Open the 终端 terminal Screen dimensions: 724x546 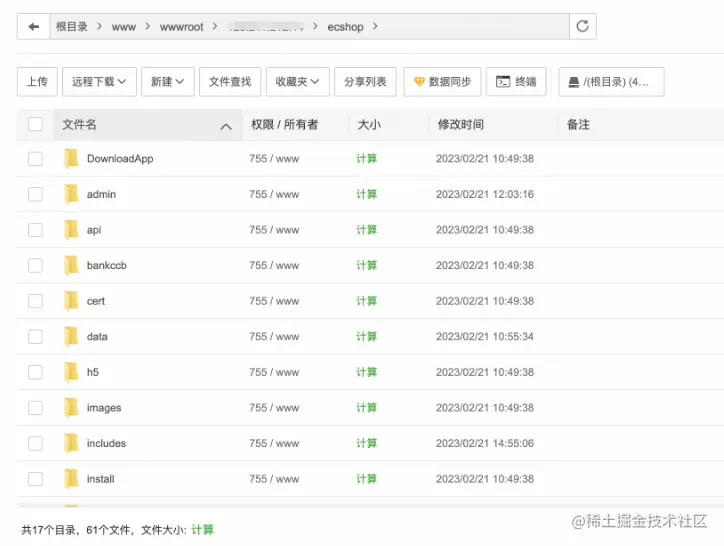516,82
